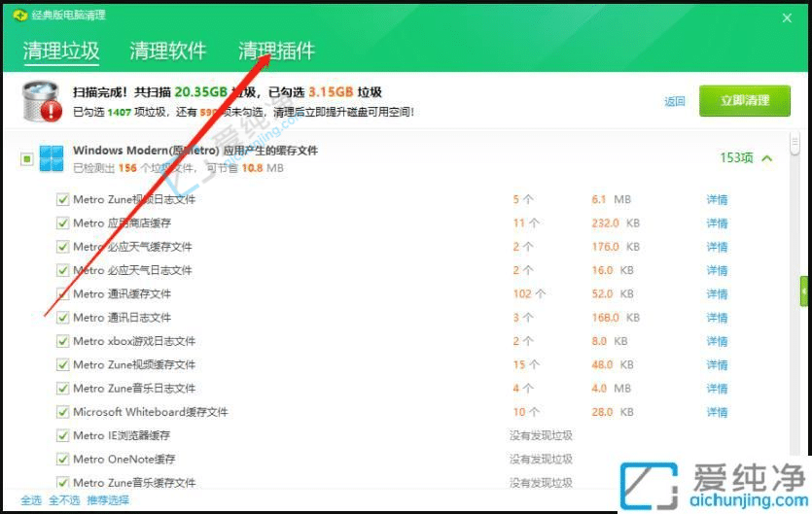Click the green side panel handle
This screenshot has width=812, height=514.
pyautogui.click(x=804, y=291)
